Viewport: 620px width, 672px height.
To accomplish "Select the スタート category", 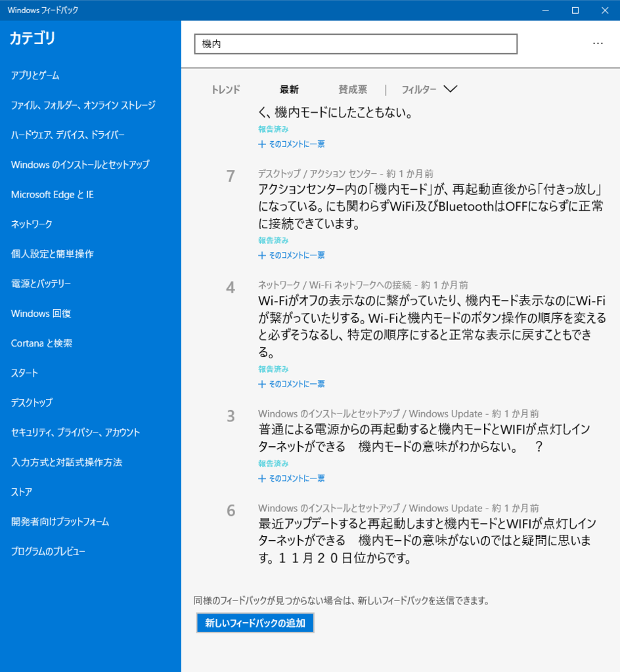I will tap(25, 373).
